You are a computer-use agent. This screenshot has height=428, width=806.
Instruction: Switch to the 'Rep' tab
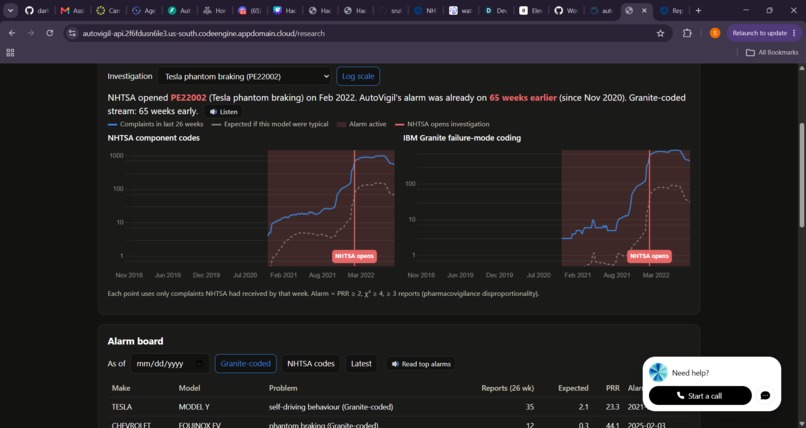pyautogui.click(x=671, y=10)
